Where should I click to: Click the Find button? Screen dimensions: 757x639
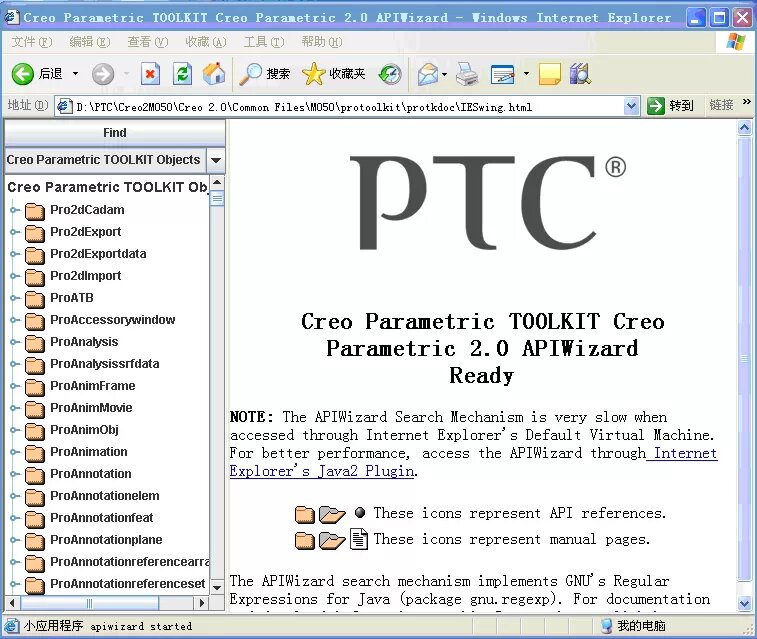pos(115,133)
